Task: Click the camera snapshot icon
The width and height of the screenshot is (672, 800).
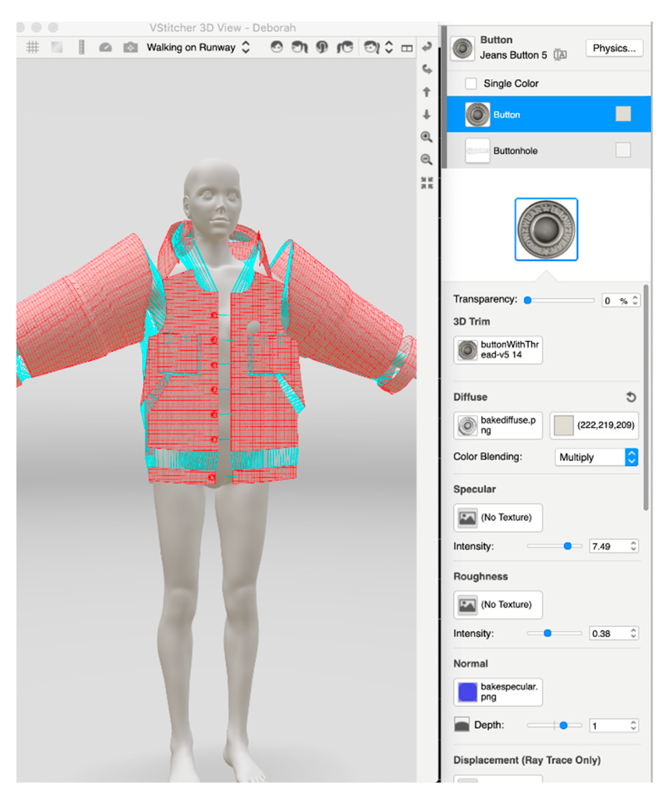Action: (130, 47)
